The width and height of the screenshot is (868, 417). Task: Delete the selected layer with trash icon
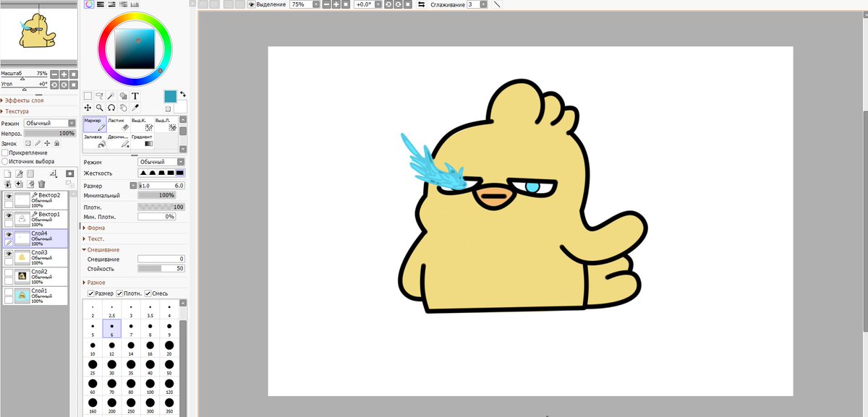pos(42,184)
